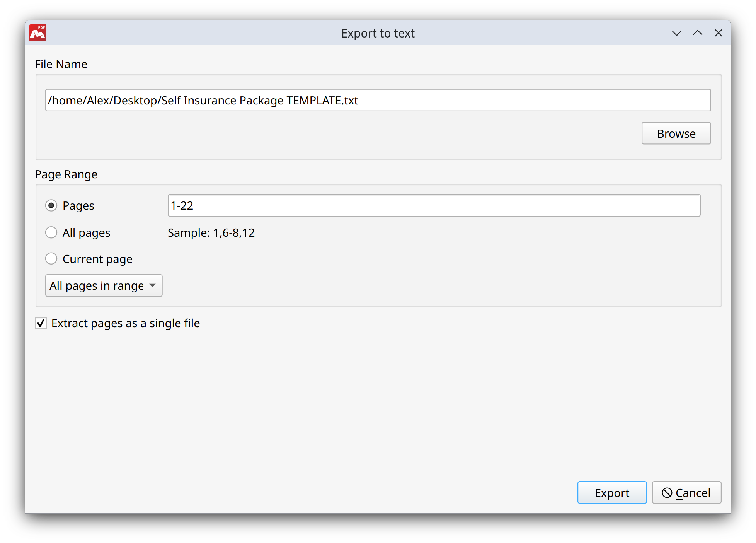756x543 pixels.
Task: Click the Cancel button label
Action: (x=693, y=493)
